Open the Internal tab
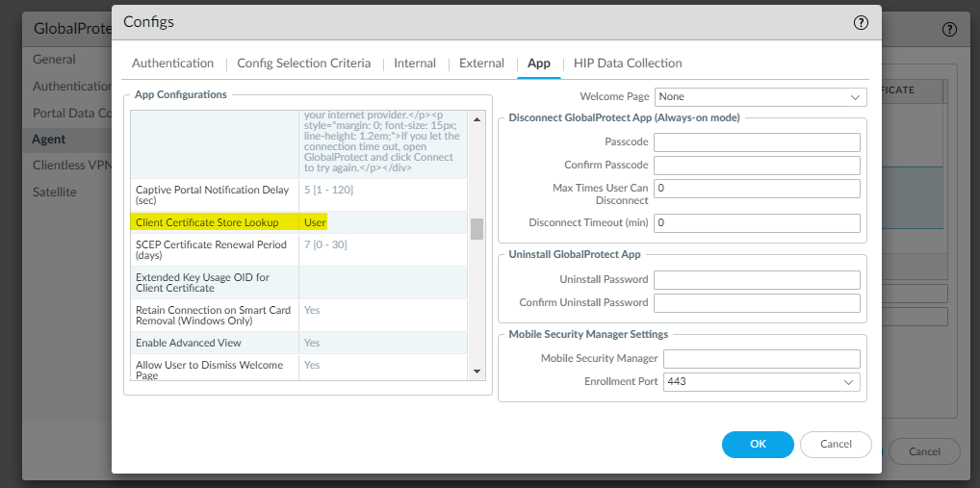Screen dimensions: 980x488 tap(415, 64)
